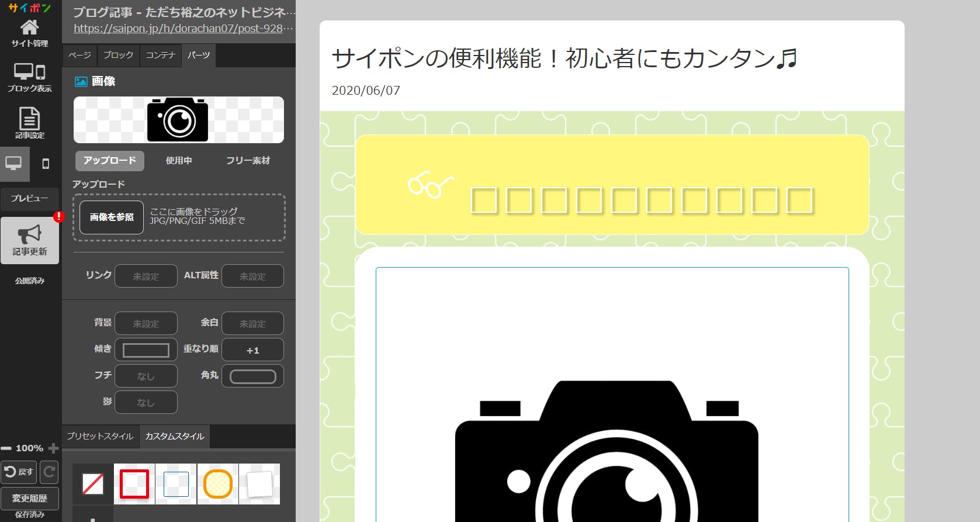Click the 戻す undo button
The width and height of the screenshot is (980, 522).
point(19,472)
